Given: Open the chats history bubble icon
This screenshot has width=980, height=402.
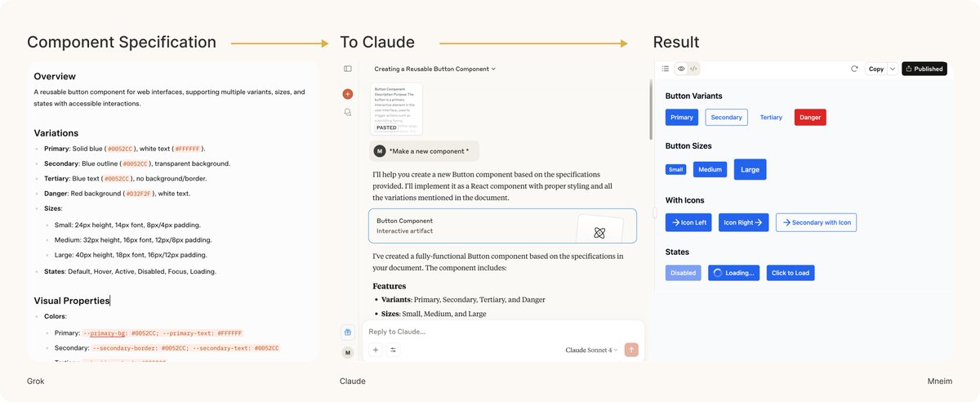Looking at the screenshot, I should tap(348, 112).
